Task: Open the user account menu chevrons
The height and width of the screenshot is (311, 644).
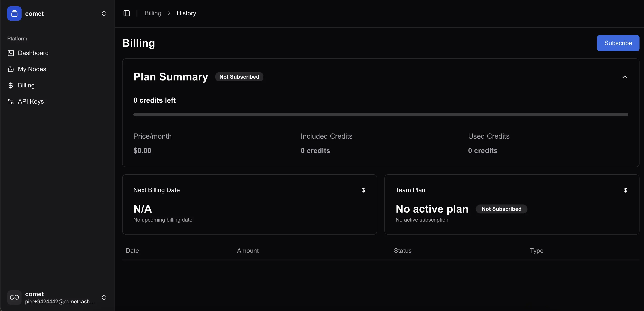Action: click(104, 297)
